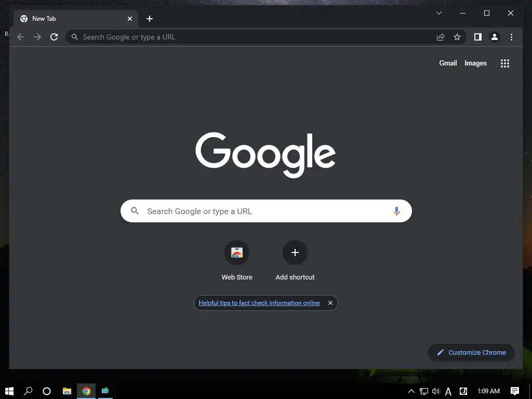Open the side panel
Image resolution: width=532 pixels, height=399 pixels.
pos(478,37)
